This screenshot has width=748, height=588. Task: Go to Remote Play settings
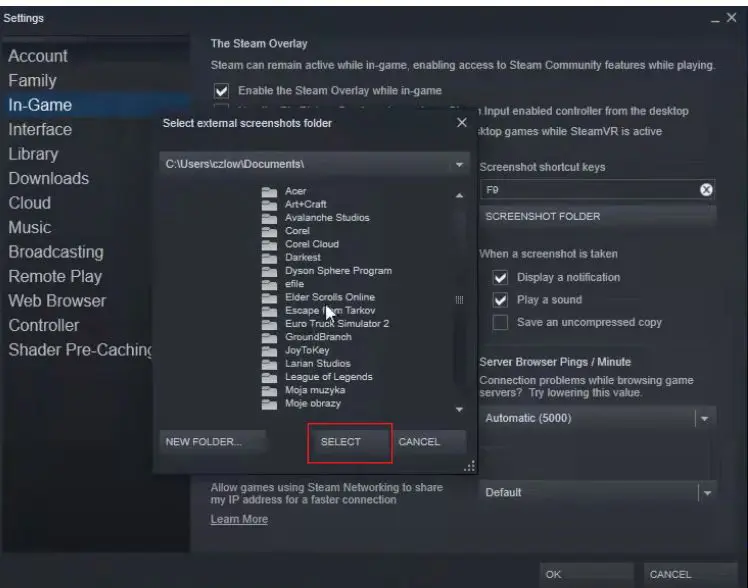(55, 277)
